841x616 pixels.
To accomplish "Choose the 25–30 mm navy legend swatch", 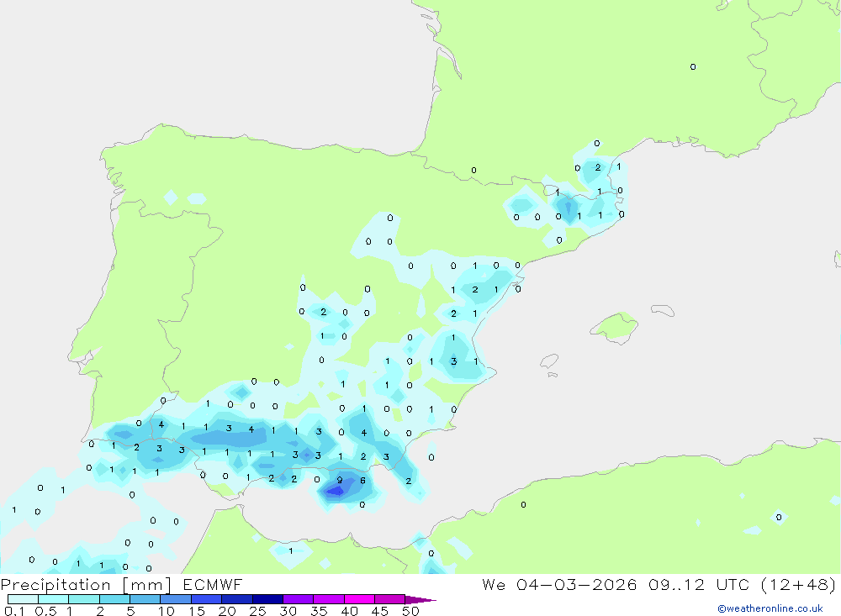I will pyautogui.click(x=267, y=599).
